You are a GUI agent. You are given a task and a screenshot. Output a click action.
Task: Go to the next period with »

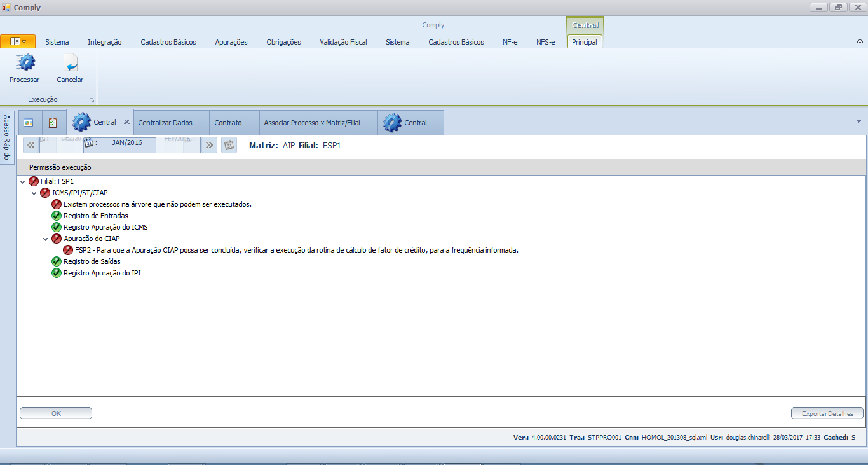click(x=209, y=145)
